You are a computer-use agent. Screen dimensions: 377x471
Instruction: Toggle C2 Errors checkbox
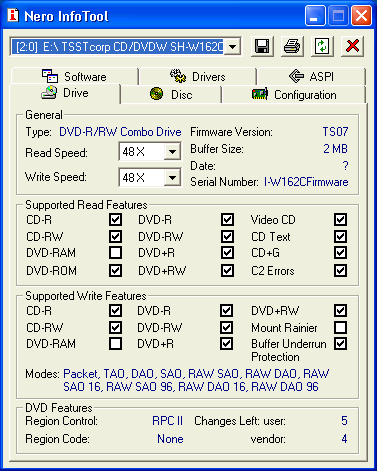click(x=340, y=270)
